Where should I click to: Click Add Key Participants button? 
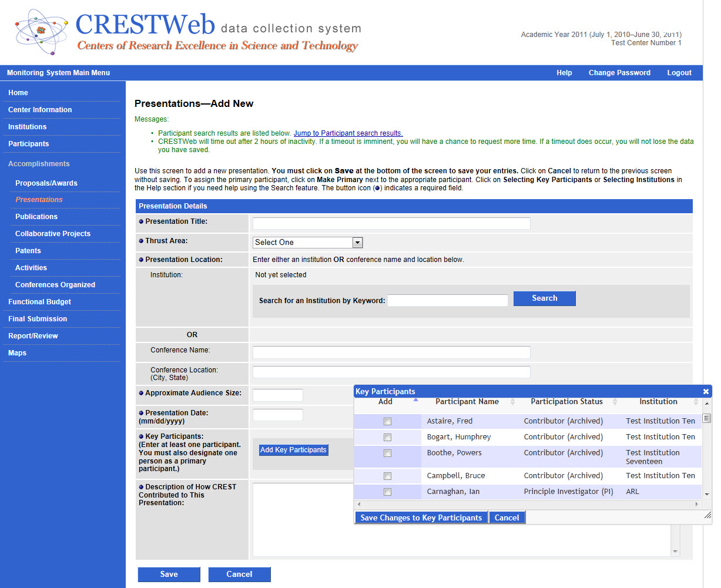coord(293,450)
